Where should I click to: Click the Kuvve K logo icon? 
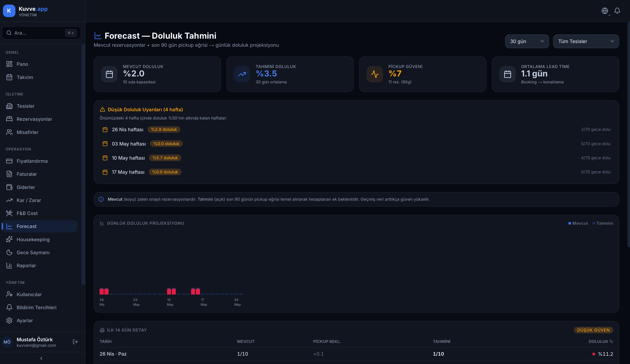[x=9, y=11]
